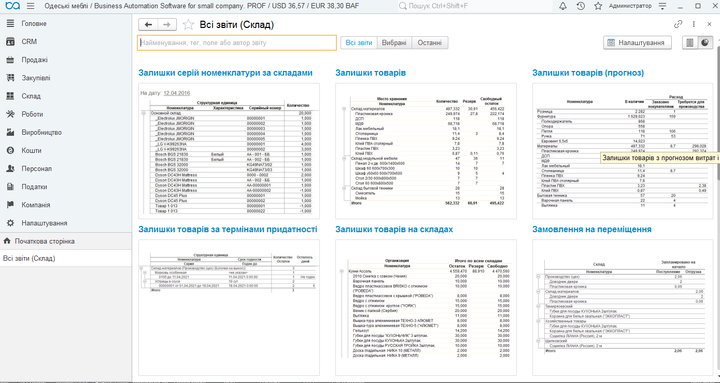Open notifications bell icon
The width and height of the screenshot is (720, 383).
pyautogui.click(x=562, y=6)
